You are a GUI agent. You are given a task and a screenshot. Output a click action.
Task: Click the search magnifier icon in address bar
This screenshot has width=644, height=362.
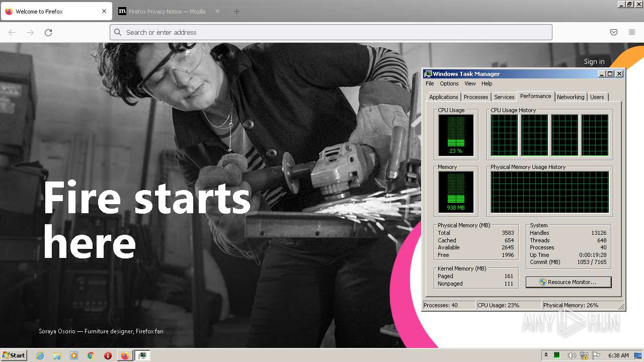pos(118,32)
